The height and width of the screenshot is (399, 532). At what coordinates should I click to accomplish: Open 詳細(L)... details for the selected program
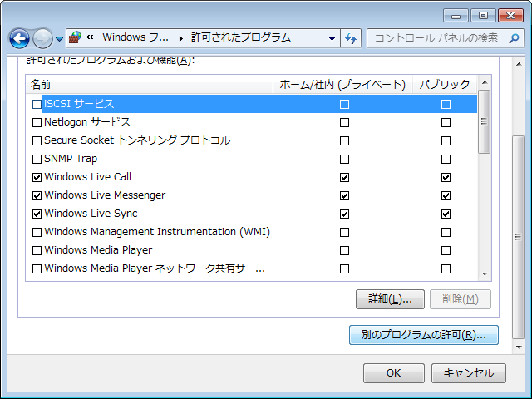point(390,299)
